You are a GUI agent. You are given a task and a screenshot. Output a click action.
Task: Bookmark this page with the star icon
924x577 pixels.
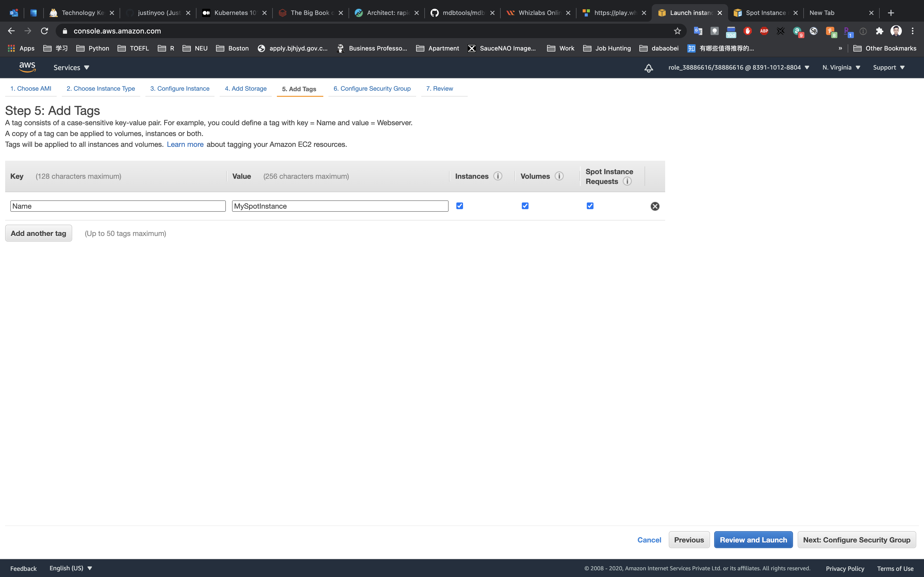677,31
